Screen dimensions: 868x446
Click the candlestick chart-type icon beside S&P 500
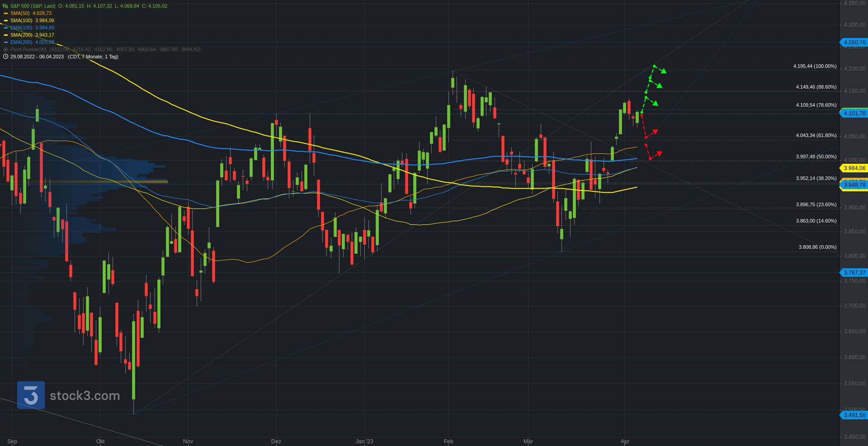coord(5,6)
